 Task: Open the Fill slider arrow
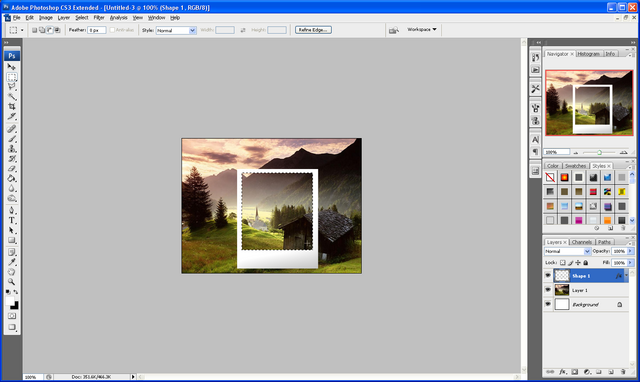point(630,263)
